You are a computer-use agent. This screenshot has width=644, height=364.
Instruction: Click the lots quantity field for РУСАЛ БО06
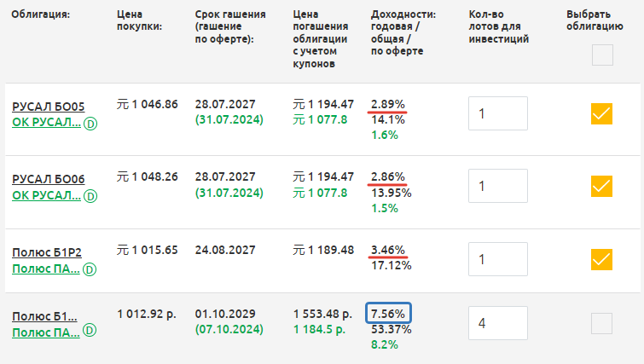coord(498,186)
